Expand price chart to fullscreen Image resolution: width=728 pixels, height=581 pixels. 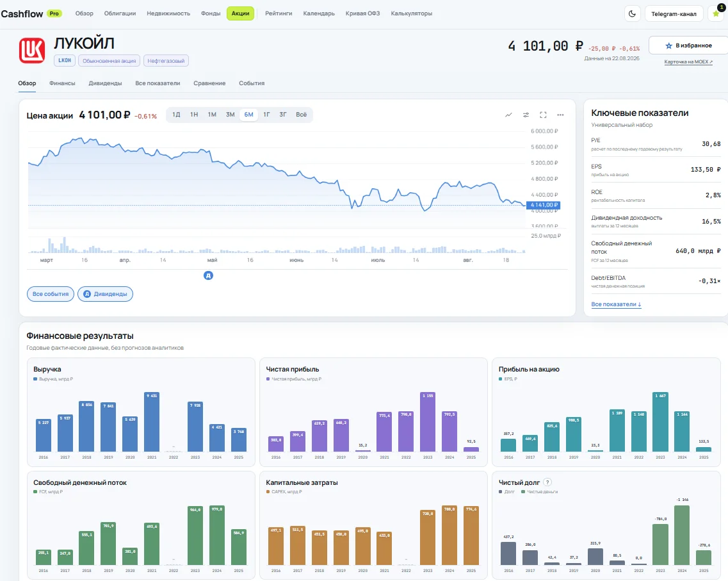pyautogui.click(x=543, y=115)
